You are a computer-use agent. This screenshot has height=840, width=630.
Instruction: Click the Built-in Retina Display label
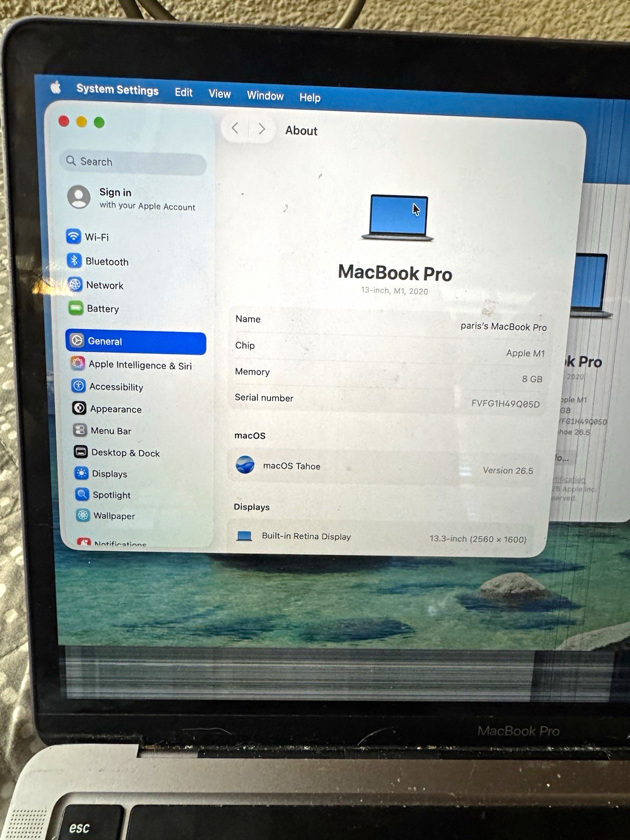pyautogui.click(x=306, y=536)
